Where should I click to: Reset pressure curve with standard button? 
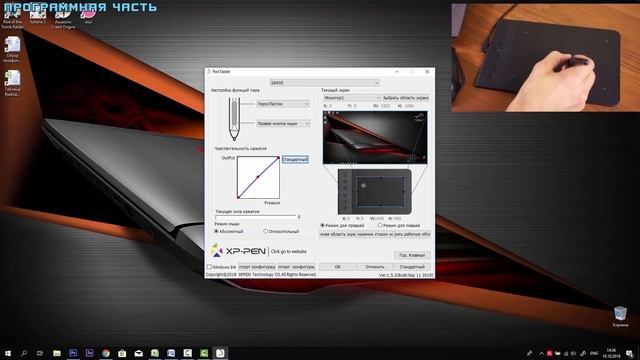point(295,160)
